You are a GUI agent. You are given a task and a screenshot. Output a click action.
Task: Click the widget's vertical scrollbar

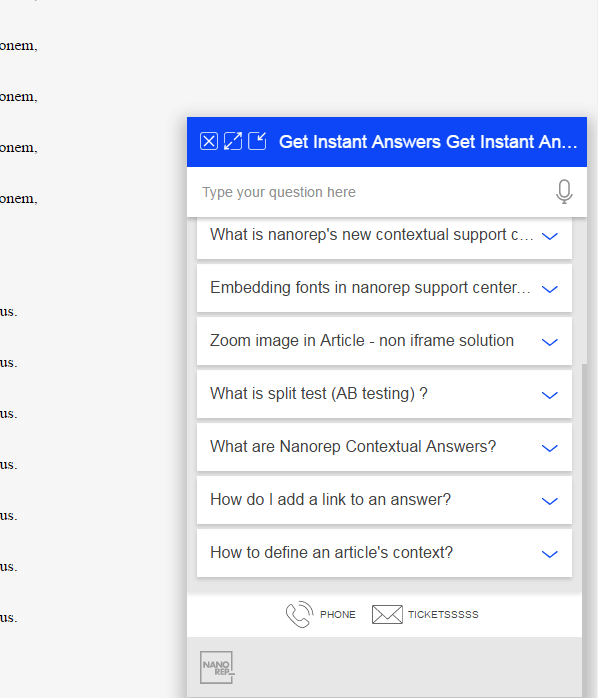click(584, 530)
